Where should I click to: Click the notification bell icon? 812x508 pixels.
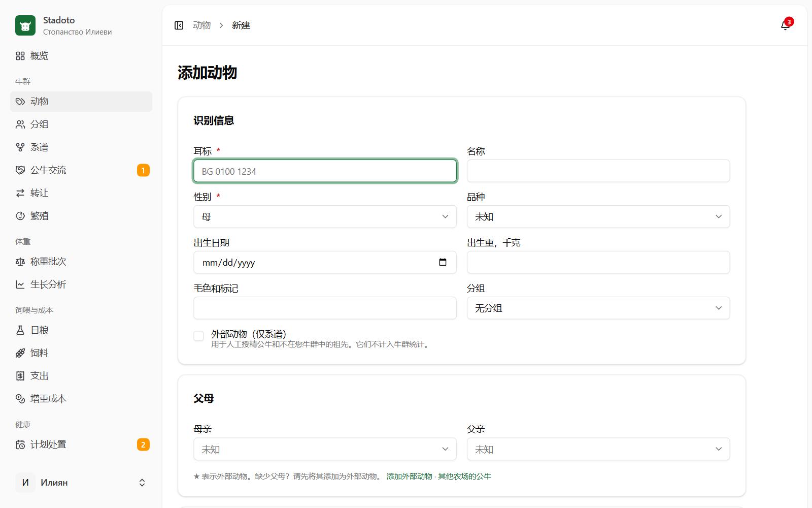[785, 25]
